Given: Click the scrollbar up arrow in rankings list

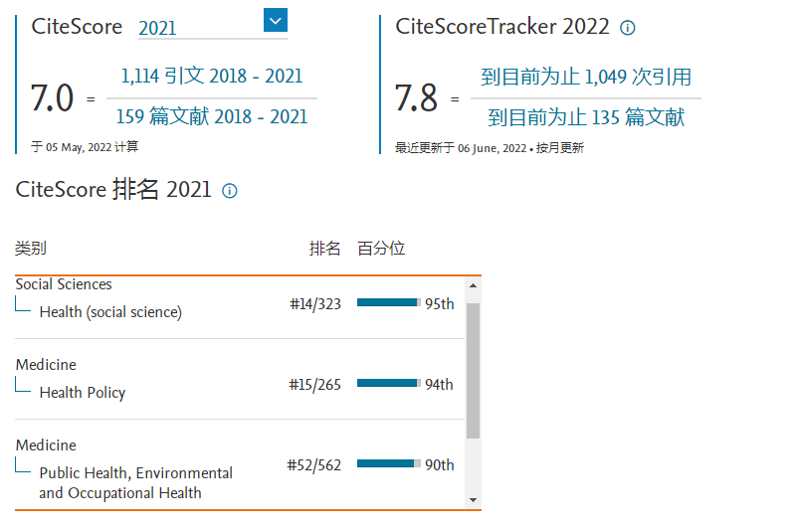Looking at the screenshot, I should pos(474,285).
